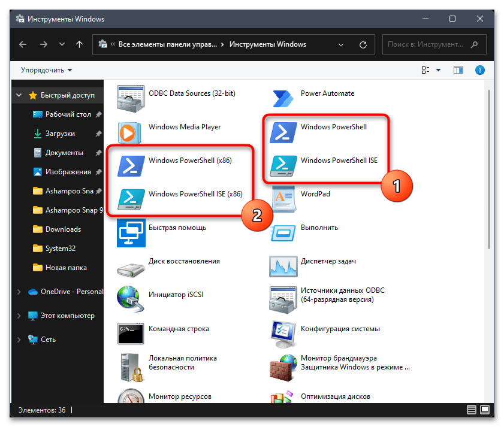Click the Командная строка label
This screenshot has height=427, width=504.
click(179, 329)
